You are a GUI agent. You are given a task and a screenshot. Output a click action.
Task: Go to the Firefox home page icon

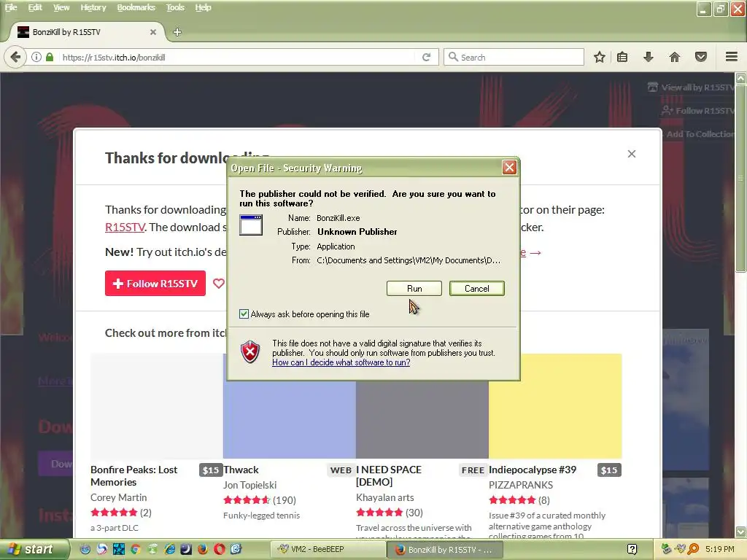[675, 57]
